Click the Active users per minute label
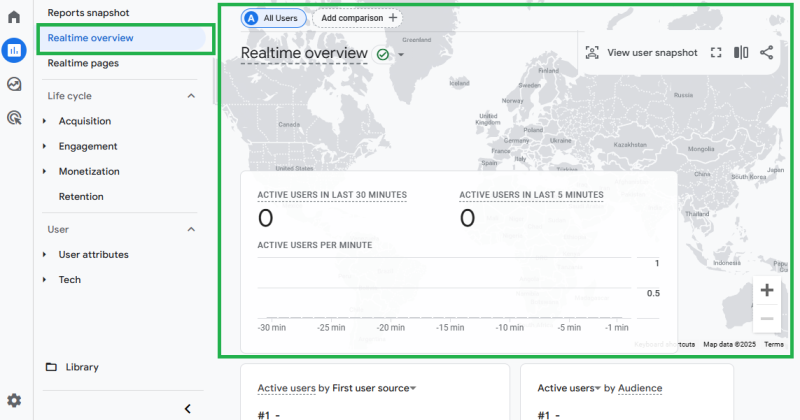Image resolution: width=800 pixels, height=420 pixels. (315, 245)
